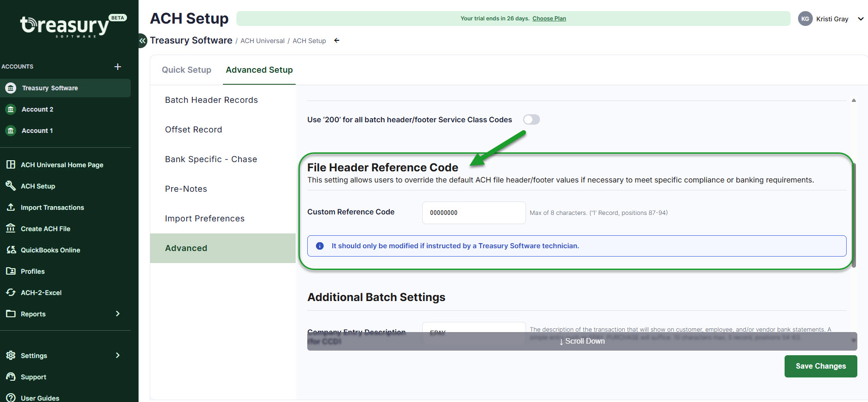Click scrollbar up arrow in settings panel
Viewport: 868px width, 402px height.
point(854,100)
